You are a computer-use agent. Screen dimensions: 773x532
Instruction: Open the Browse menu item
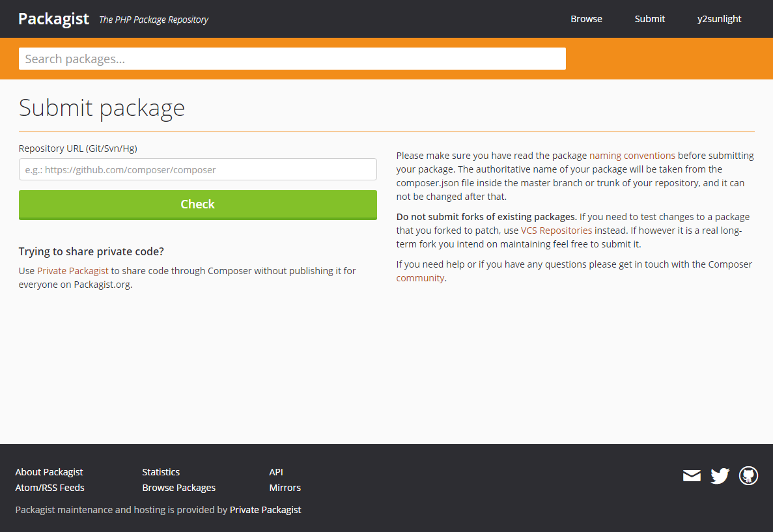coord(586,19)
